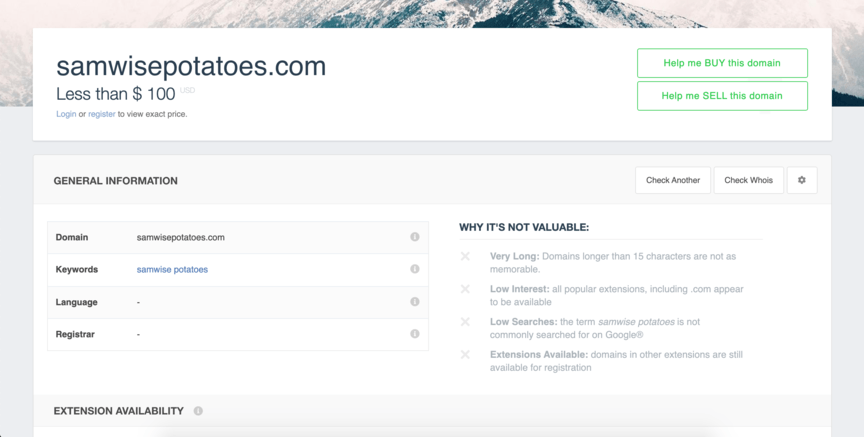Viewport: 864px width, 437px height.
Task: Select the samwisepotatoes.com heading text
Action: coord(191,66)
